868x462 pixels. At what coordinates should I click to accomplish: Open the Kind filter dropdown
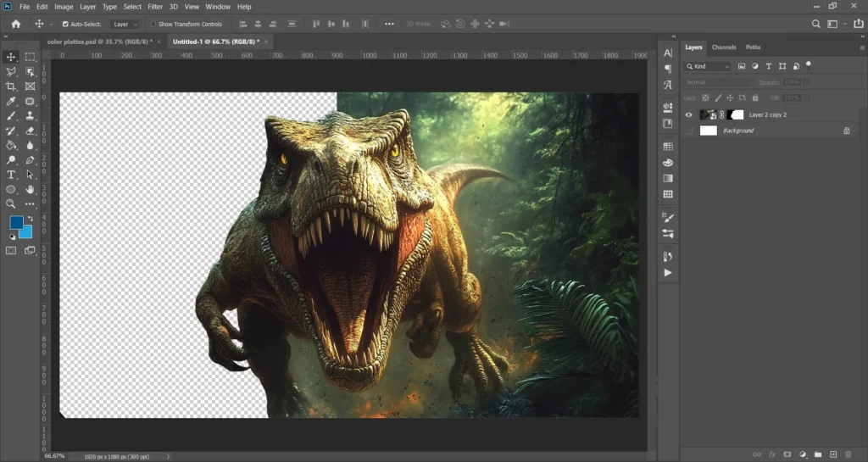coord(708,66)
